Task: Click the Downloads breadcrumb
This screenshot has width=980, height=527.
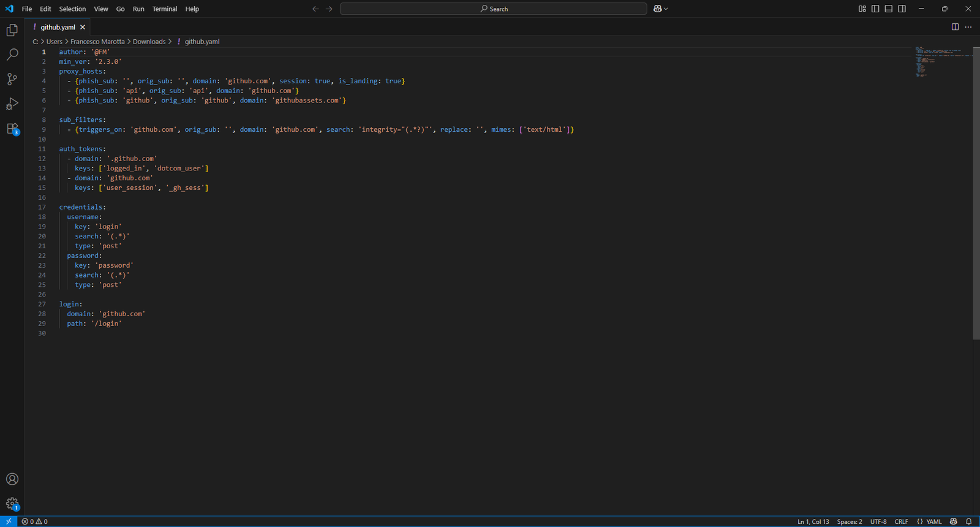Action: [149, 42]
